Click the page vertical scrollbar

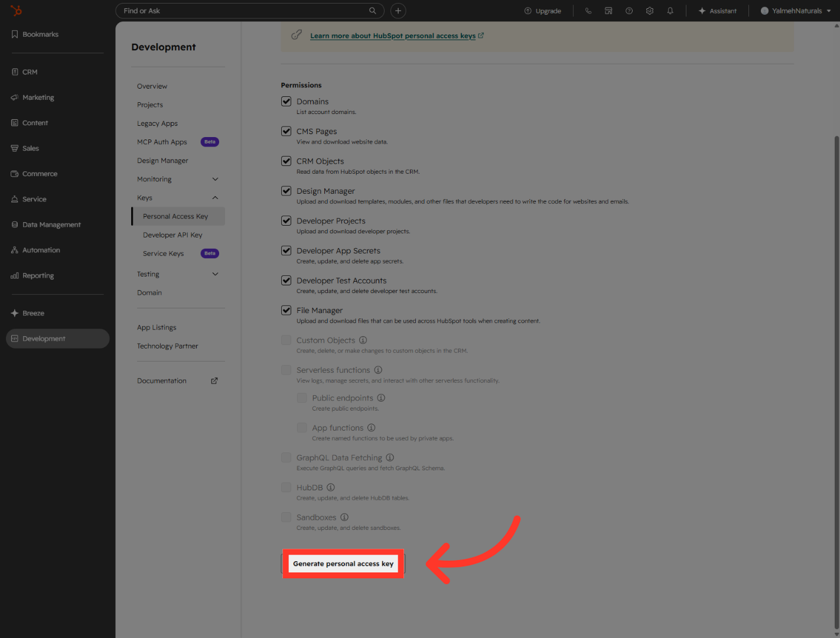click(836, 383)
